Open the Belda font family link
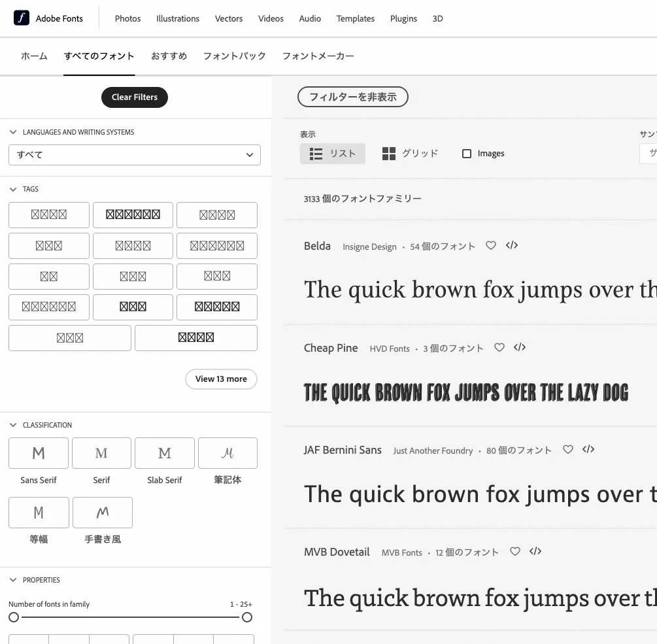Screen dimensions: 657x644 pos(317,246)
